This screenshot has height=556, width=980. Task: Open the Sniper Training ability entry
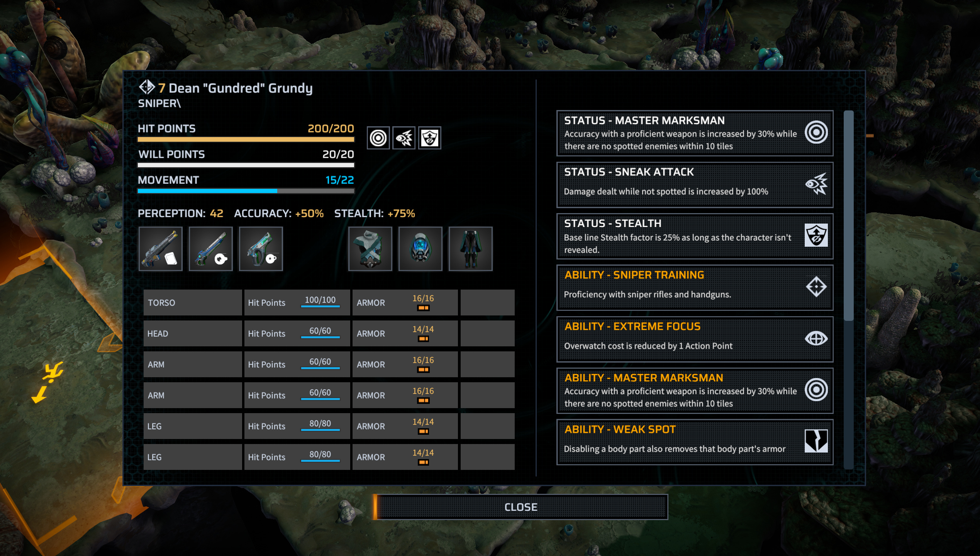(695, 288)
